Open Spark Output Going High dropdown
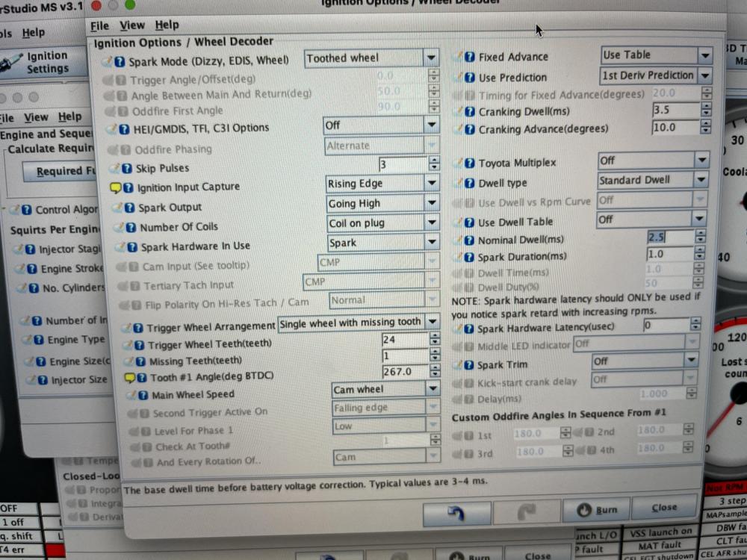This screenshot has width=747, height=560. coord(382,203)
